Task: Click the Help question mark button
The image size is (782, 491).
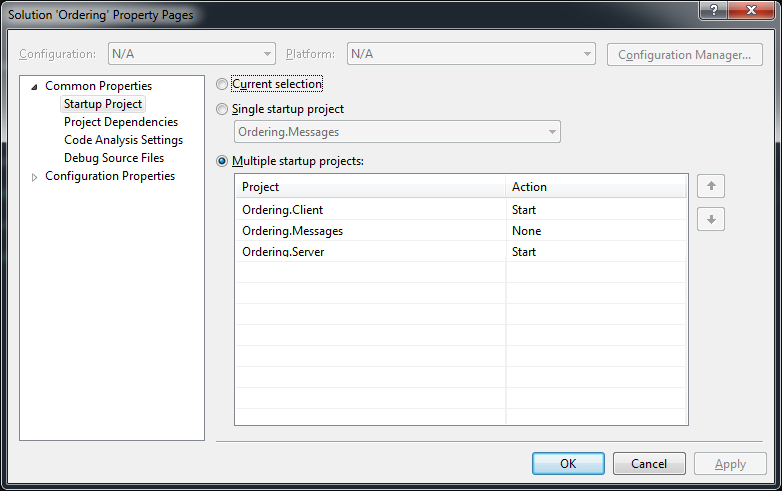Action: click(x=713, y=10)
